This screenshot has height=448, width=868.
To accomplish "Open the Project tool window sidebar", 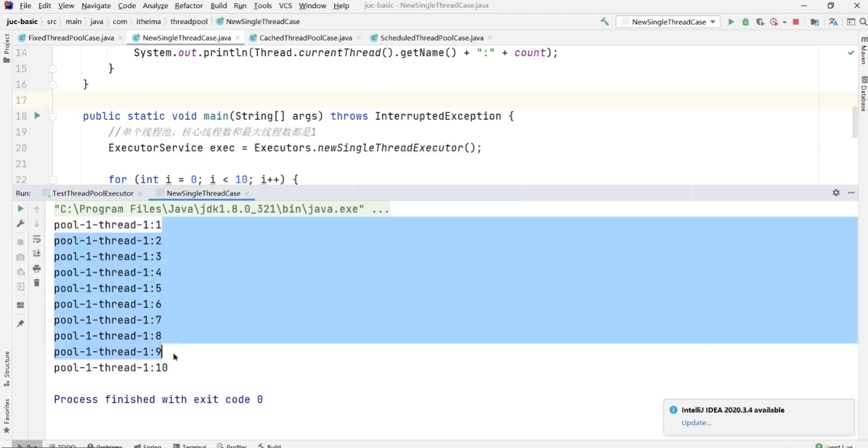I will point(7,48).
